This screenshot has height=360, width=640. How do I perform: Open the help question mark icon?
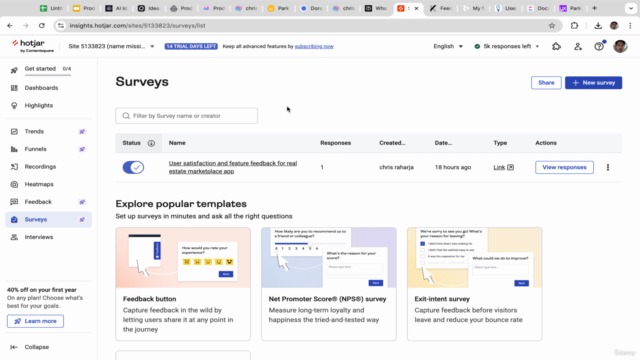click(x=599, y=47)
